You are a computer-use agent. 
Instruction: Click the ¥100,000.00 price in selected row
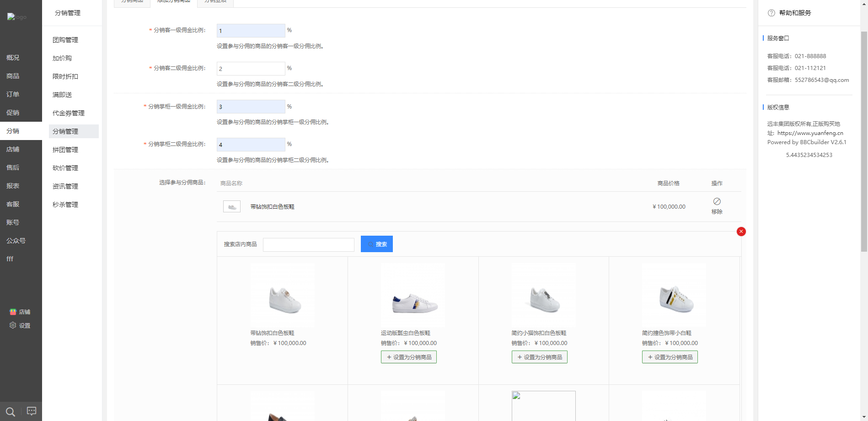[669, 206]
